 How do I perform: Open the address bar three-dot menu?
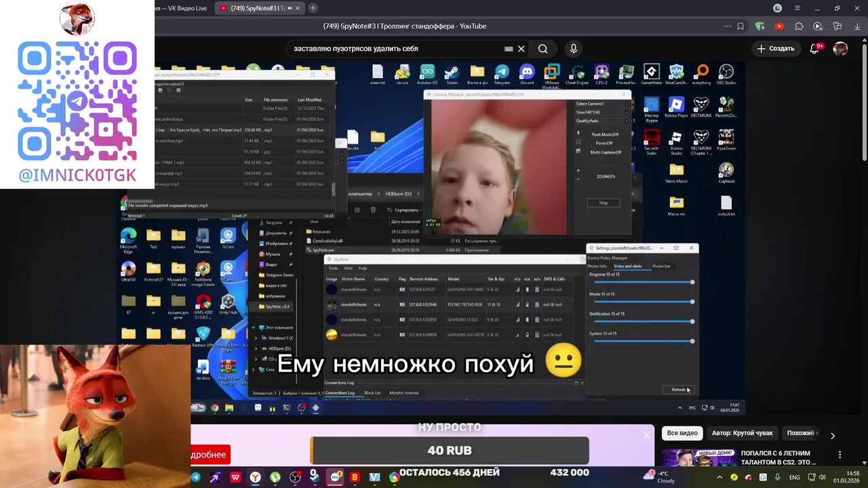[728, 26]
